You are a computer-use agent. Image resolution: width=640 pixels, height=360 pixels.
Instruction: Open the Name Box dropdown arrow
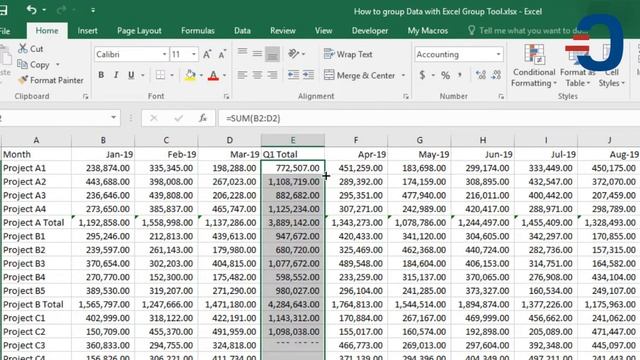click(113, 118)
